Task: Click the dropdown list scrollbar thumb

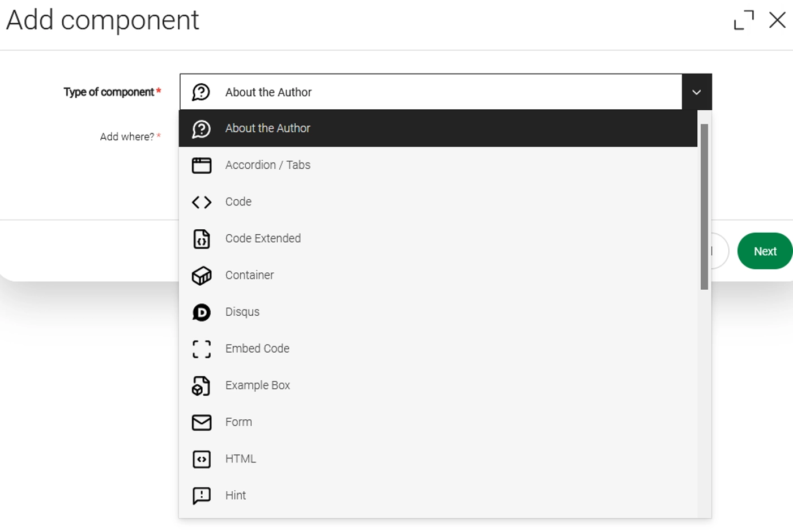Action: [x=704, y=207]
